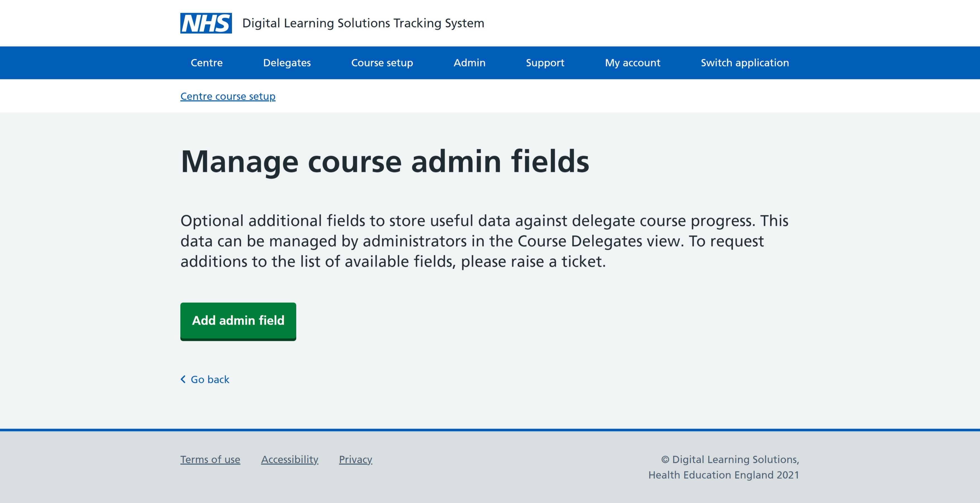Open the Support page

545,63
